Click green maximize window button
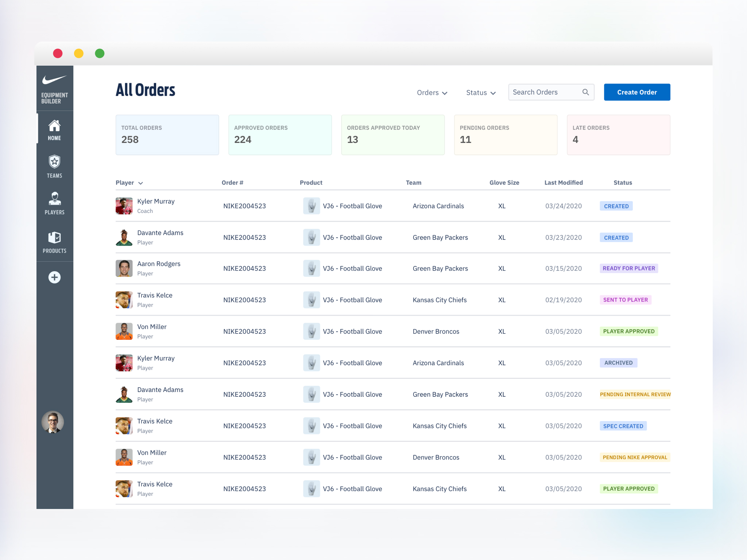The width and height of the screenshot is (747, 560). pos(100,54)
